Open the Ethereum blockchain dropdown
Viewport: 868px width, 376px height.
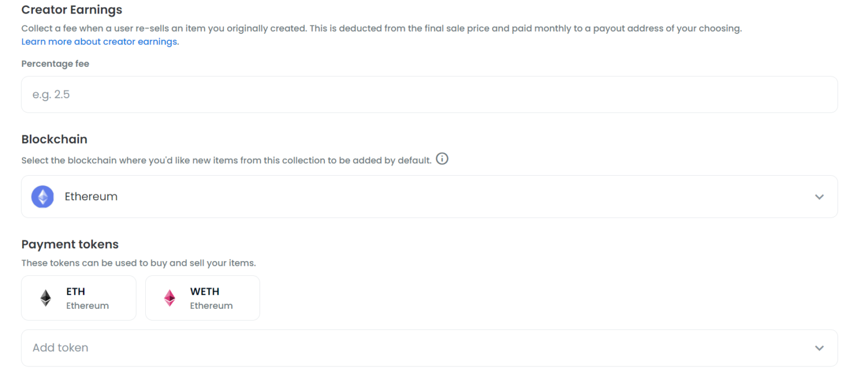pos(428,197)
